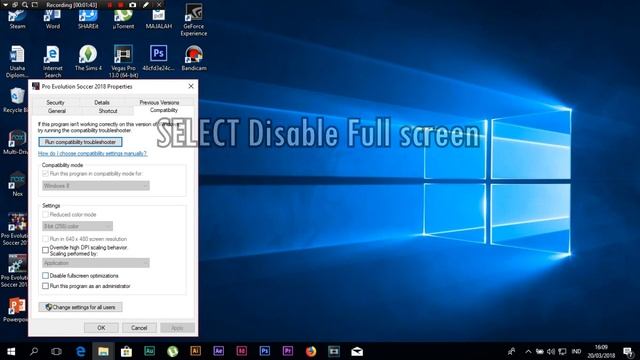Open the Windows 8 compatibility mode dropdown
The height and width of the screenshot is (360, 640).
(x=96, y=186)
